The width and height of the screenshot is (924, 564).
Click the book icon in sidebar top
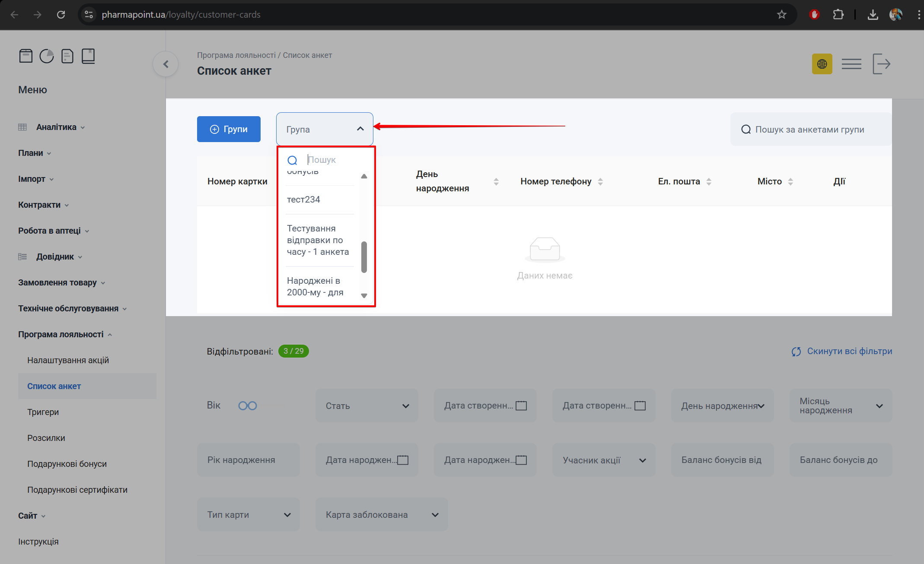(88, 56)
